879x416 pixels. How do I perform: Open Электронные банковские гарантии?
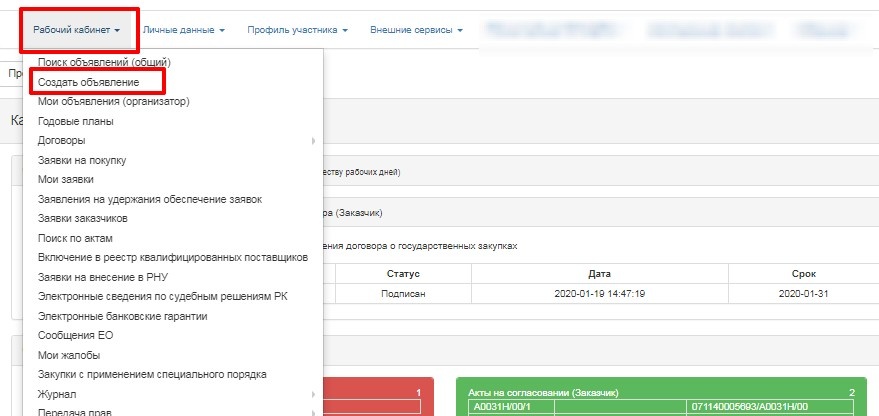click(122, 316)
